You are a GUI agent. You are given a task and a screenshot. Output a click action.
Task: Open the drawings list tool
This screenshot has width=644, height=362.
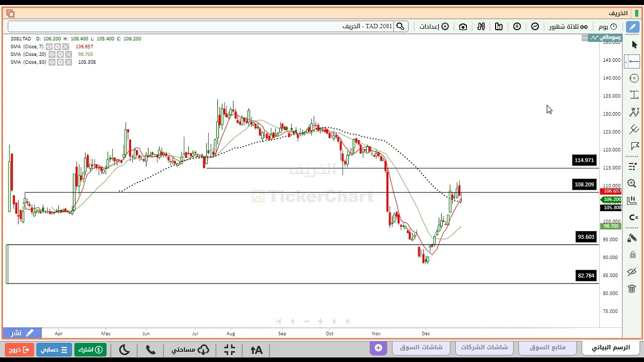pyautogui.click(x=633, y=166)
